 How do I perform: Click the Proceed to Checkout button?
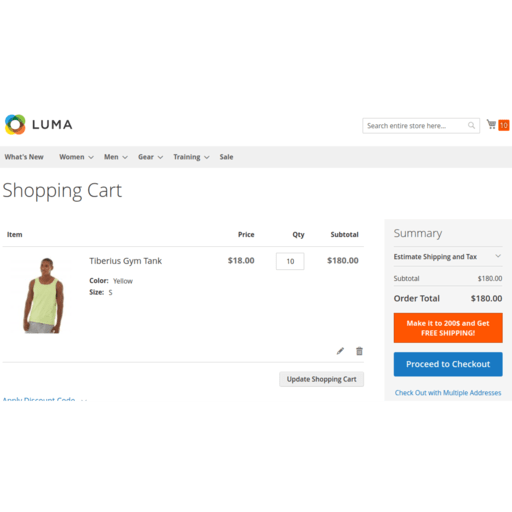click(448, 364)
